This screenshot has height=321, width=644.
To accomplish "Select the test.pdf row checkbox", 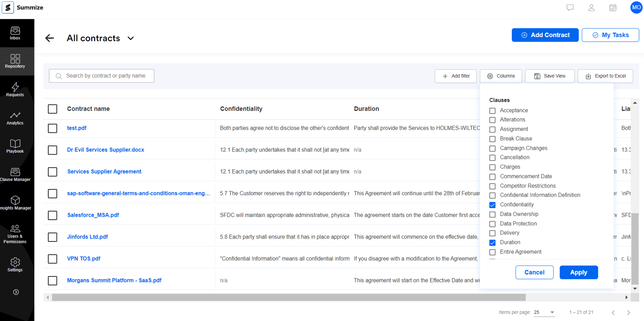I will pos(52,128).
